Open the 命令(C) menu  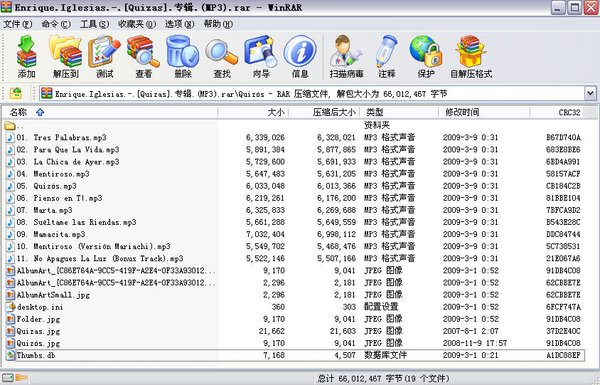(56, 24)
